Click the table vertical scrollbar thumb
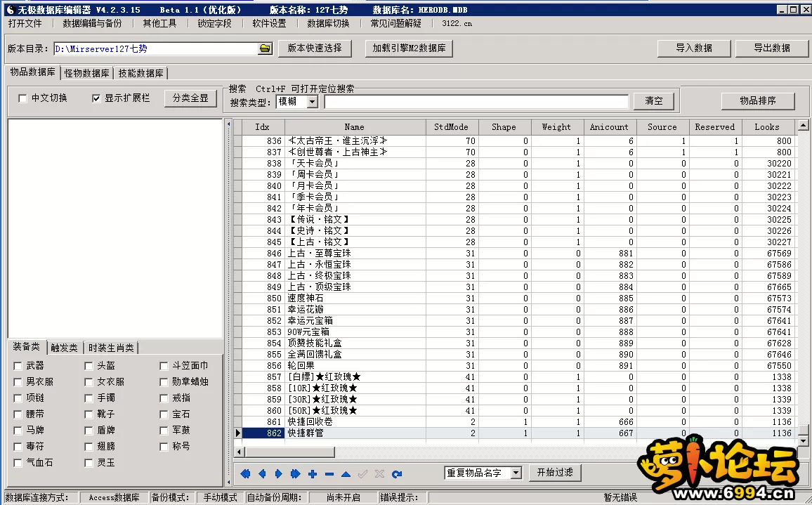Image resolution: width=812 pixels, height=505 pixels. 803,430
